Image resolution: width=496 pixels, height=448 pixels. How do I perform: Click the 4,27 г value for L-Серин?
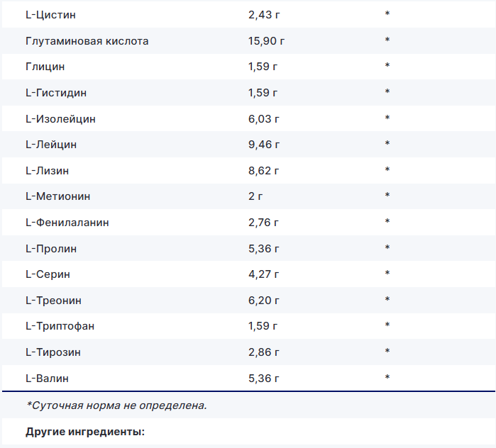[264, 274]
